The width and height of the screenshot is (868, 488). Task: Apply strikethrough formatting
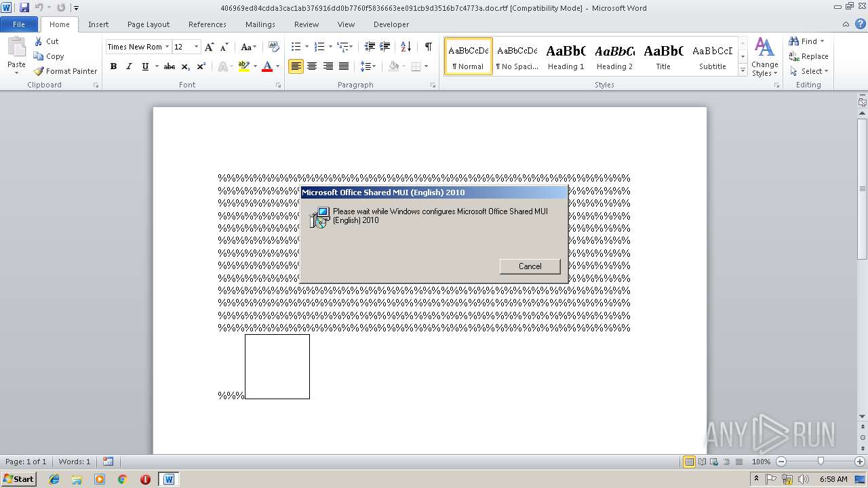(x=170, y=66)
